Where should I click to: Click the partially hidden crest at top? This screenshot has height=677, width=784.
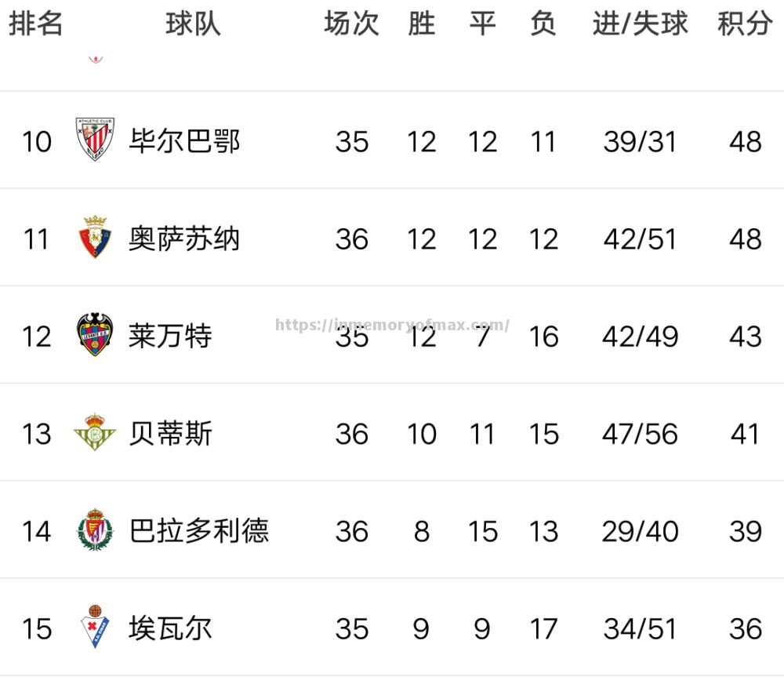point(96,57)
